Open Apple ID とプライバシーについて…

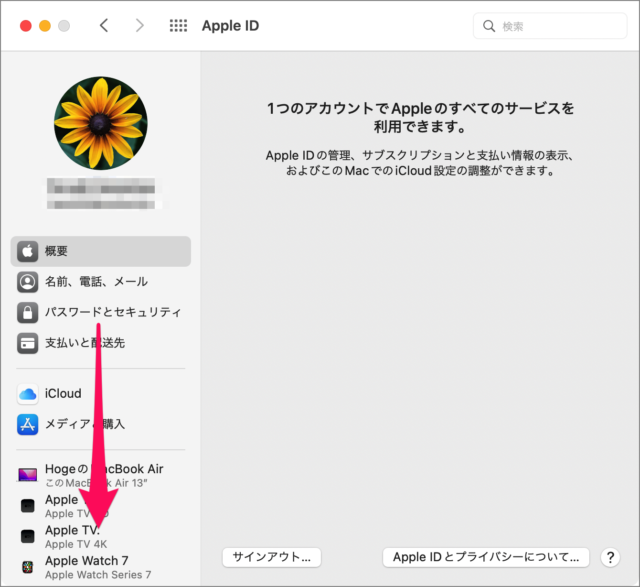486,557
